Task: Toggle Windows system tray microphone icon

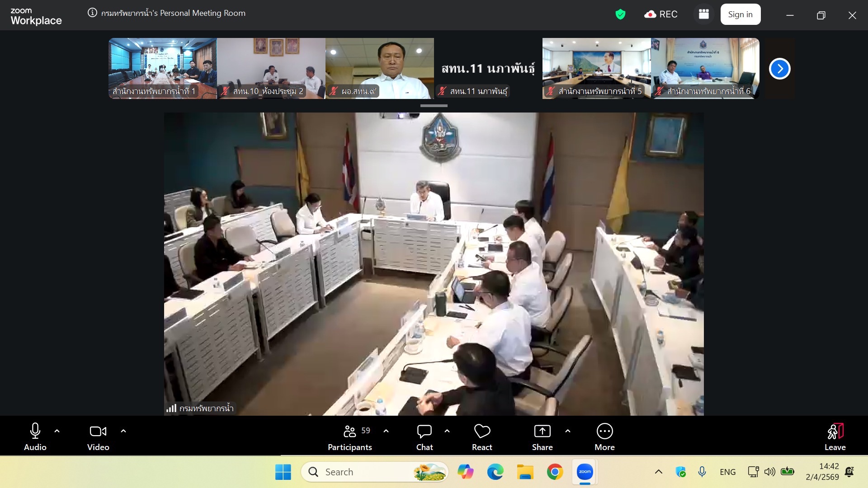Action: [x=702, y=472]
